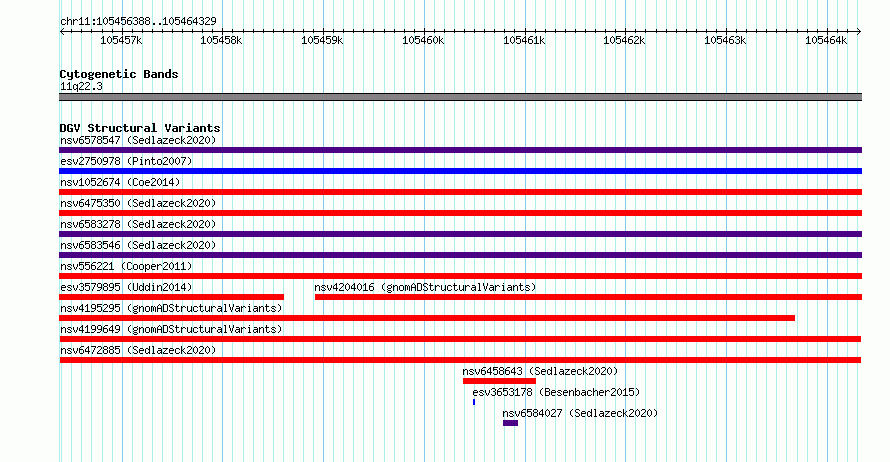Click the right arrowhead of the ruler

(x=859, y=32)
